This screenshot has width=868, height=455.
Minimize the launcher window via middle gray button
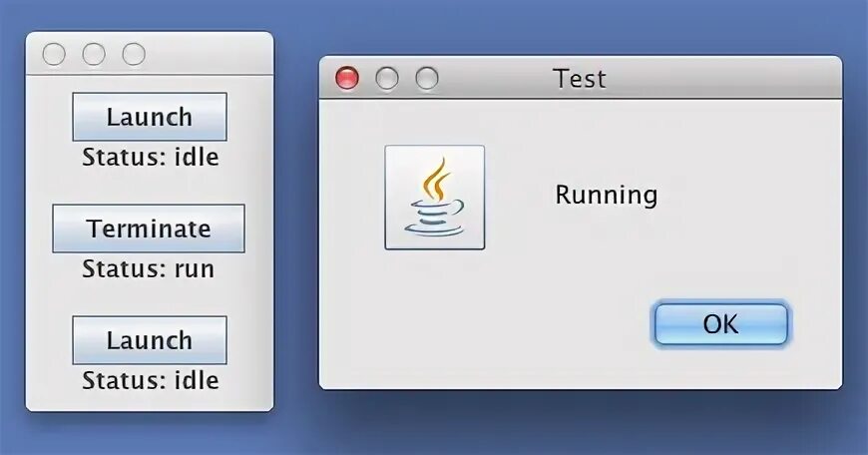point(94,54)
